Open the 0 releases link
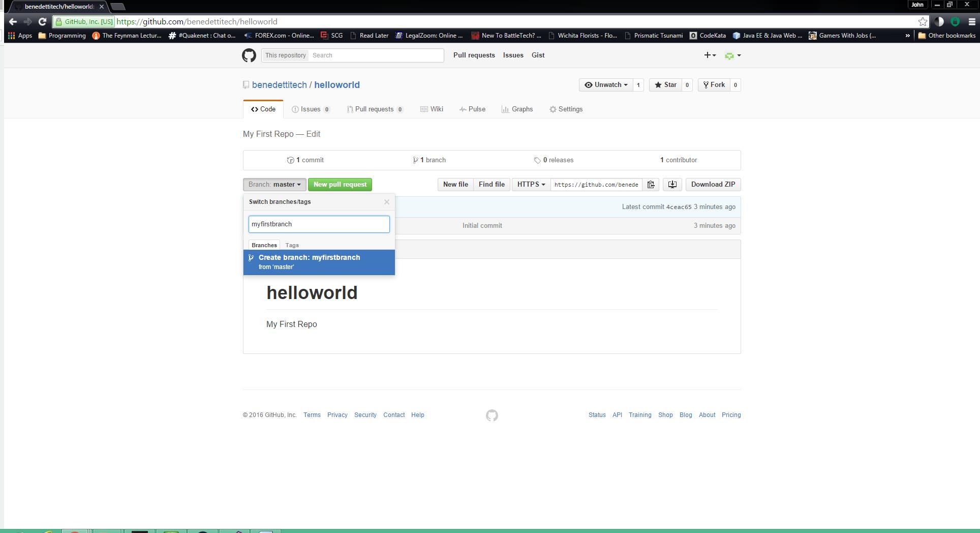Screen dimensions: 980x533 point(554,160)
